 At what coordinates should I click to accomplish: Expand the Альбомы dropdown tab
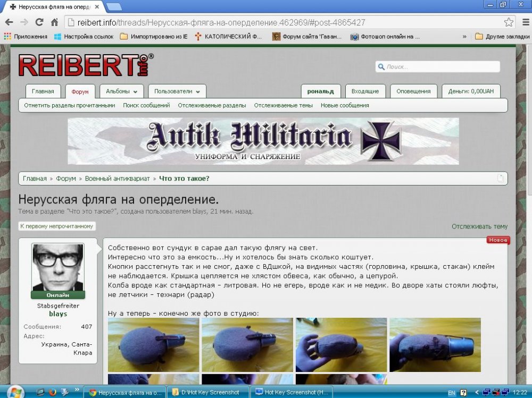tap(121, 91)
